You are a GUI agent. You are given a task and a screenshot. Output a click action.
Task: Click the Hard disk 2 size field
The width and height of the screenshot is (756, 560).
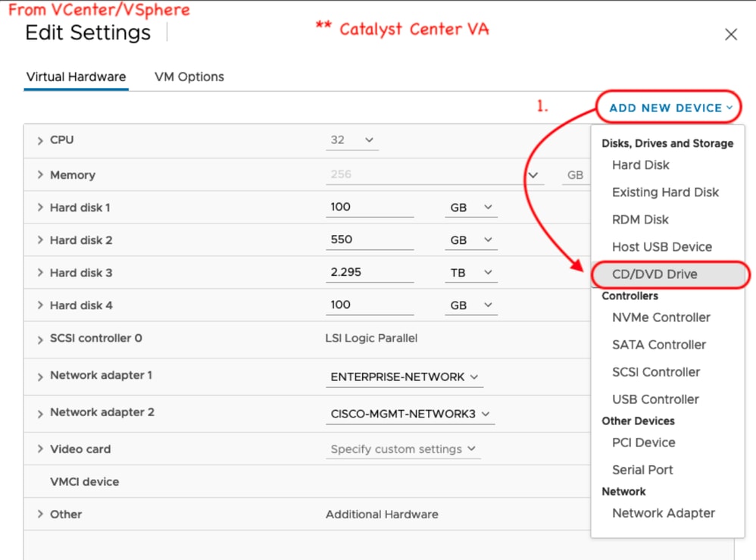point(370,239)
